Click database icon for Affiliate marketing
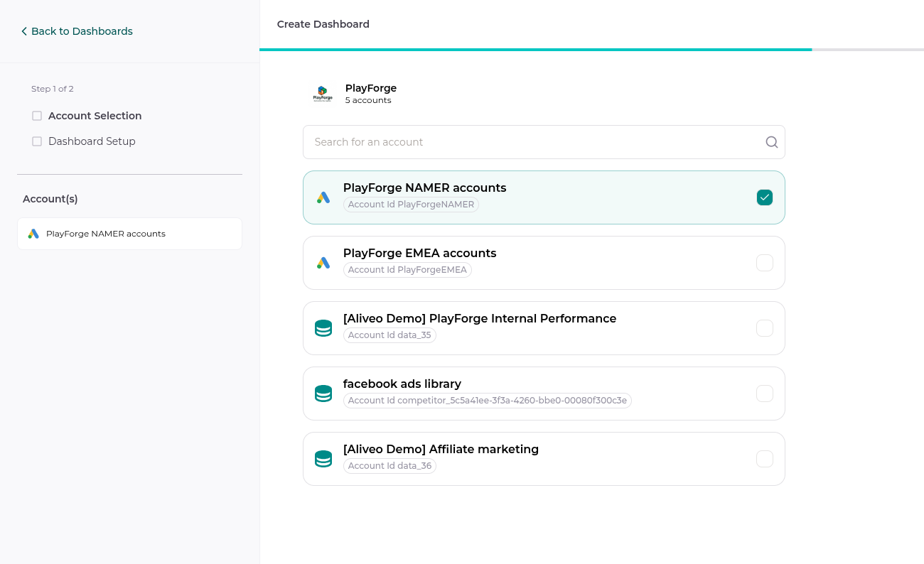Viewport: 924px width, 564px height. (323, 459)
